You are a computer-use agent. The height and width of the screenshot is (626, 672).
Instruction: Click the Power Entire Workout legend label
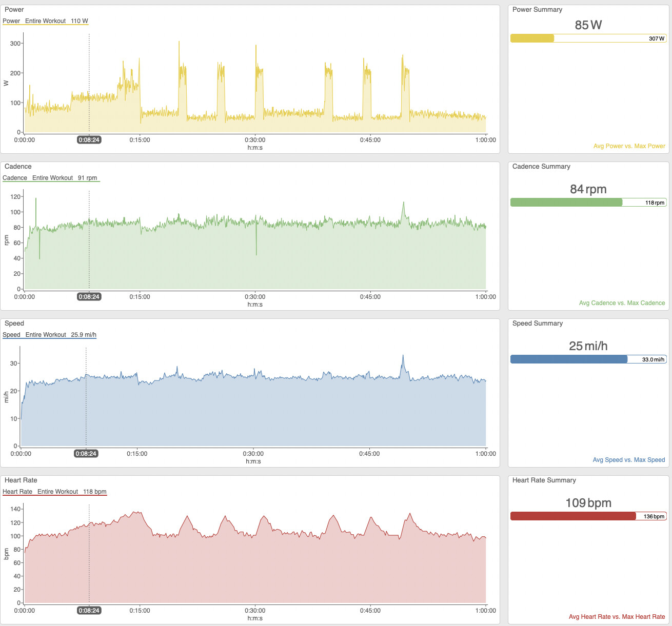45,21
